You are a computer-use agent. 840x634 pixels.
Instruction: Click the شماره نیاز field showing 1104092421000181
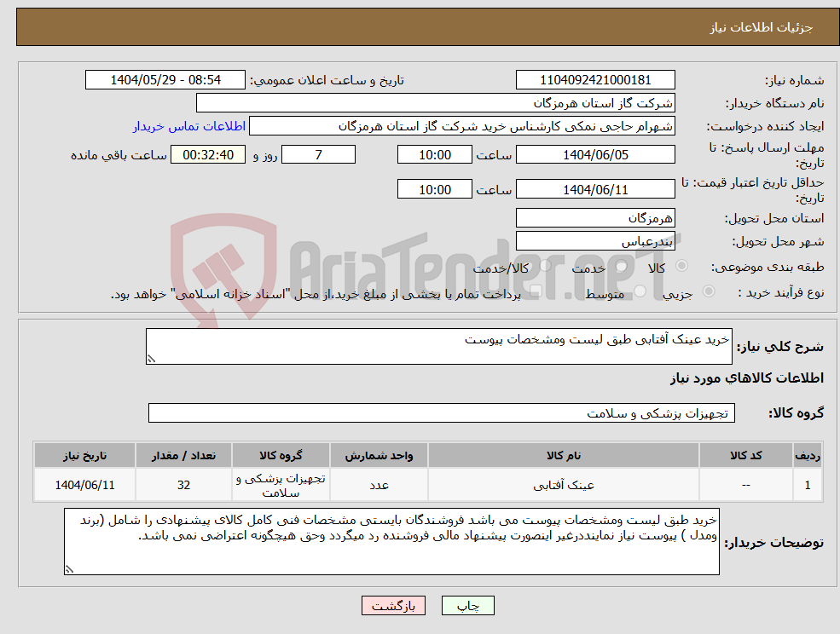594,79
